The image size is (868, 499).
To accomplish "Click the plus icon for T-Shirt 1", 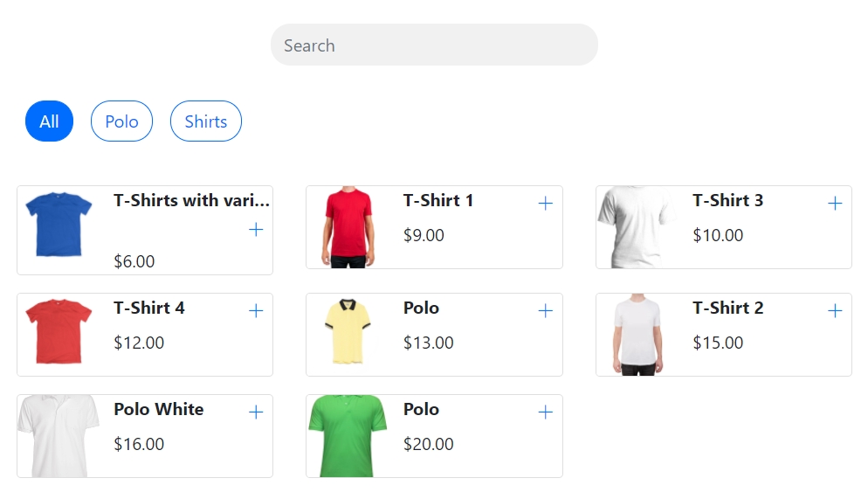I will tap(546, 204).
